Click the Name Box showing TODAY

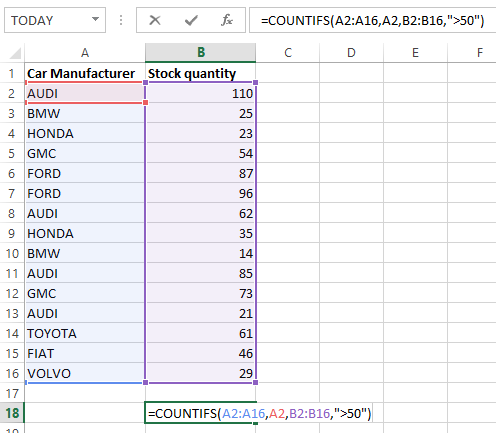tap(55, 20)
